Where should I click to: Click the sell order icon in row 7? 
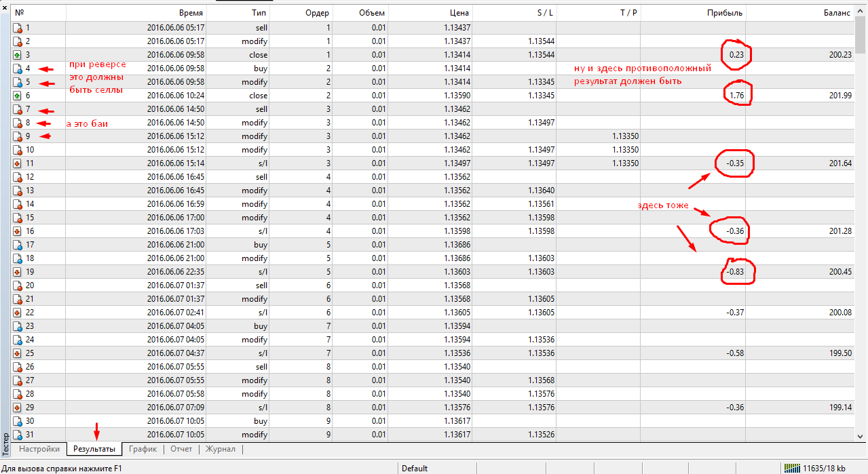tap(18, 109)
